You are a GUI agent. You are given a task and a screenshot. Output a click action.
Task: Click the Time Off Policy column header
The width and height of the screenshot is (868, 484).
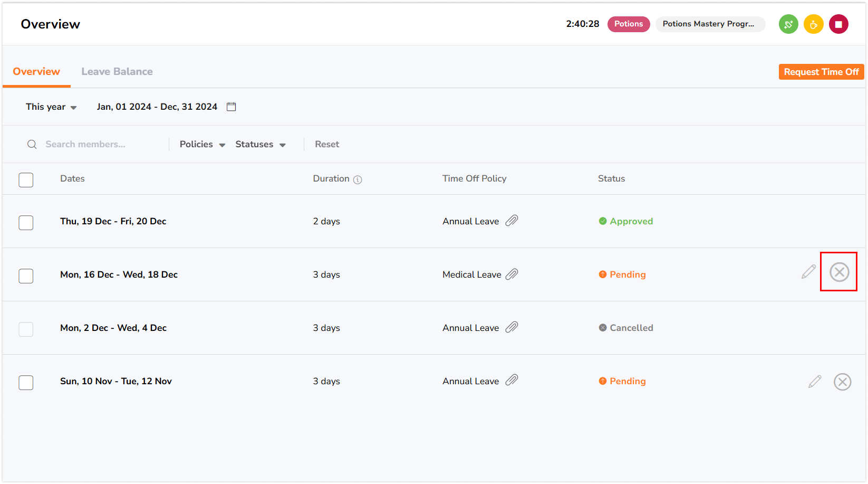474,178
